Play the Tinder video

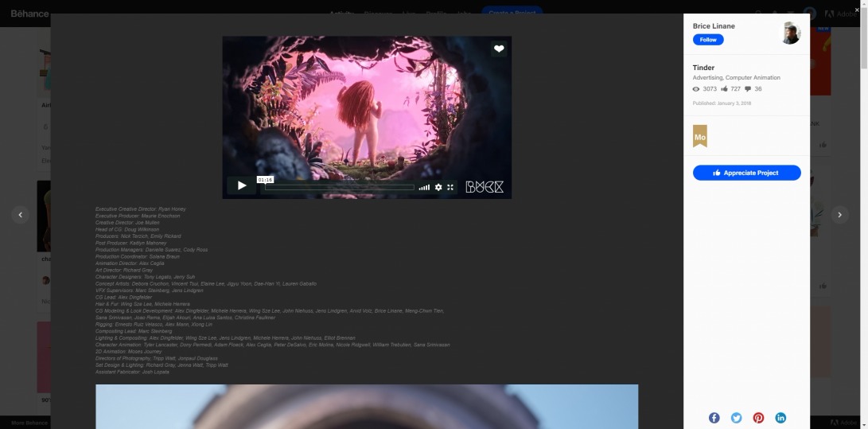241,185
